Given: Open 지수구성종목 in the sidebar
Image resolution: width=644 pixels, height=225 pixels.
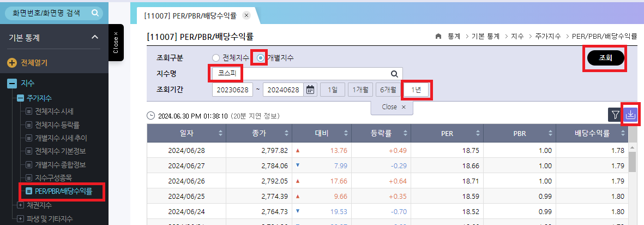Looking at the screenshot, I should 54,177.
